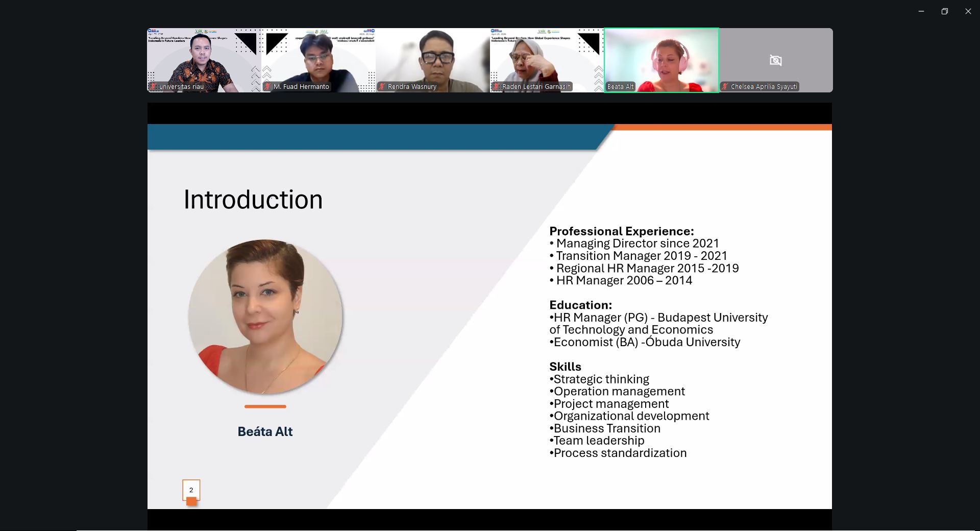980x531 pixels.
Task: Close the meeting window
Action: pyautogui.click(x=968, y=11)
